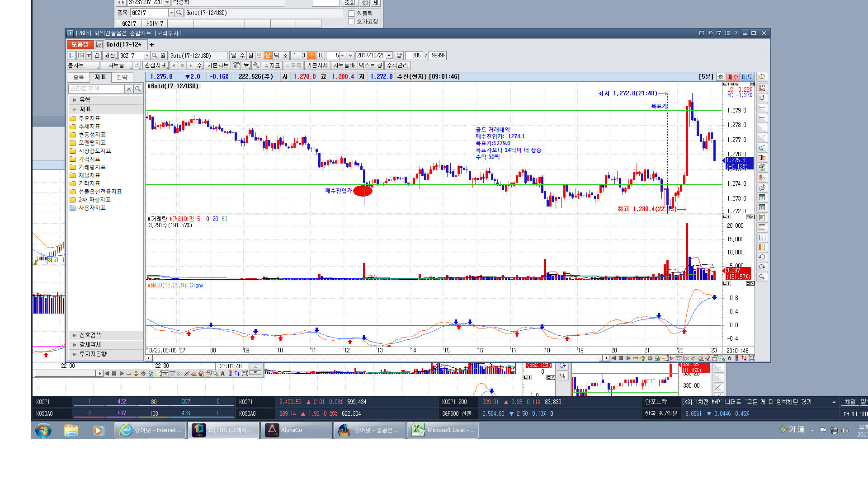
Task: Select the diagonal trend line tool
Action: click(762, 138)
